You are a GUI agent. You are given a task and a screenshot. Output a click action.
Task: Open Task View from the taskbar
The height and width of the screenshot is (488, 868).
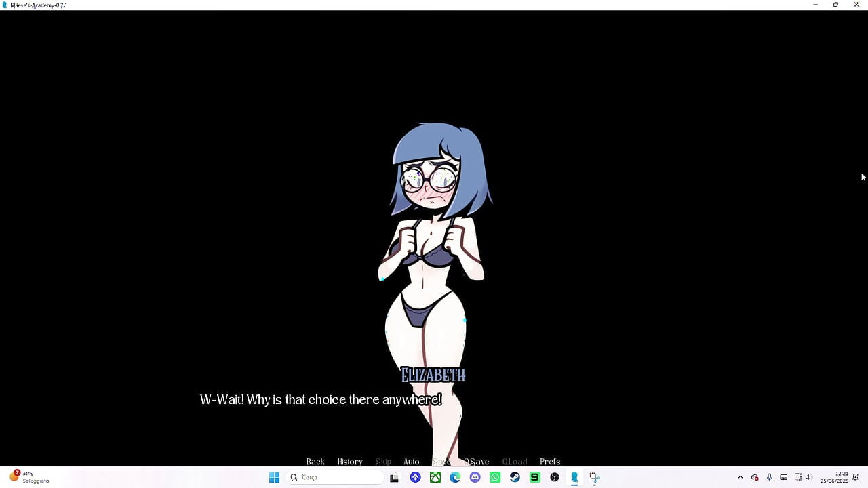[x=394, y=477]
